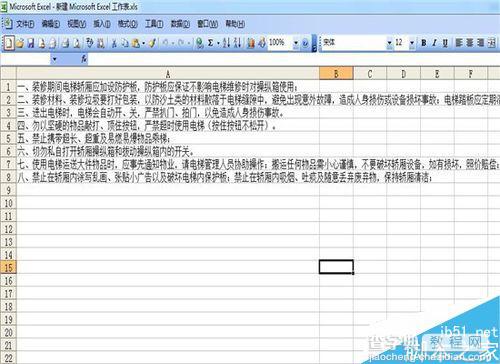Open the 100% zoom dropdown arrow
This screenshot has height=364, width=500.
296,43
